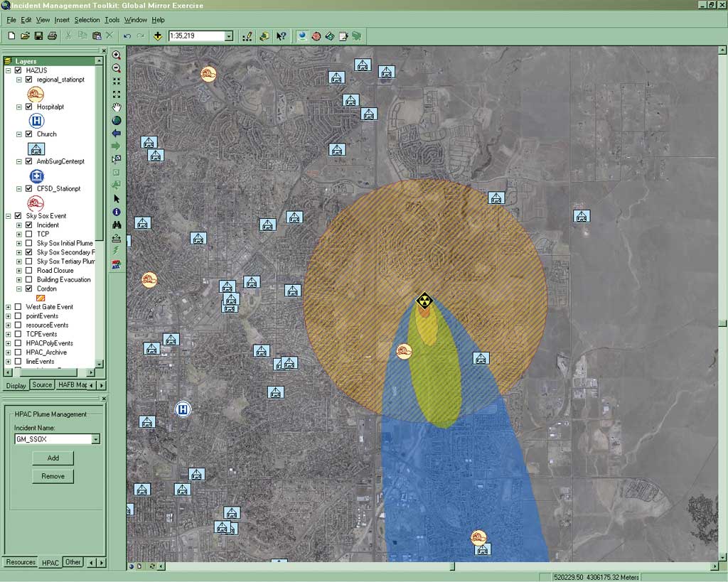
Task: Open the File menu
Action: [x=11, y=20]
